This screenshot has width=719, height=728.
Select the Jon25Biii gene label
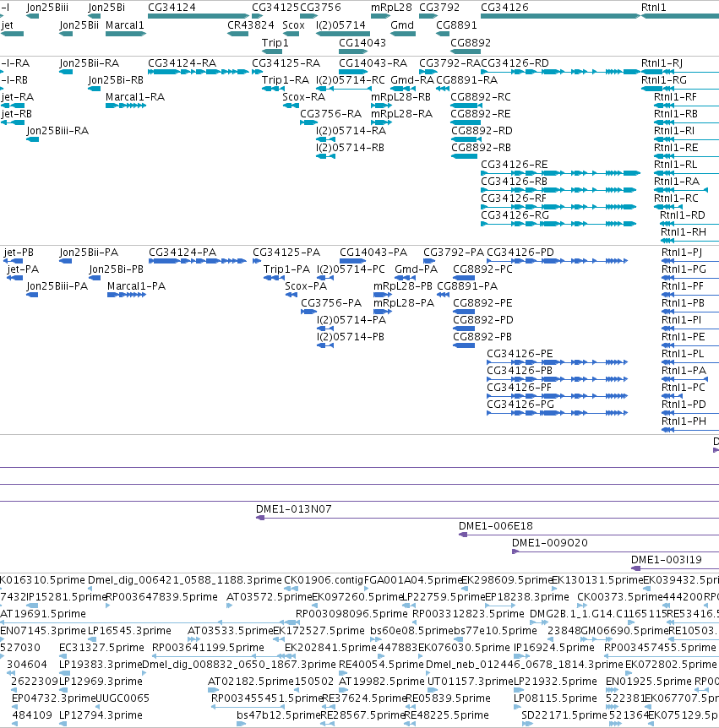pyautogui.click(x=47, y=8)
